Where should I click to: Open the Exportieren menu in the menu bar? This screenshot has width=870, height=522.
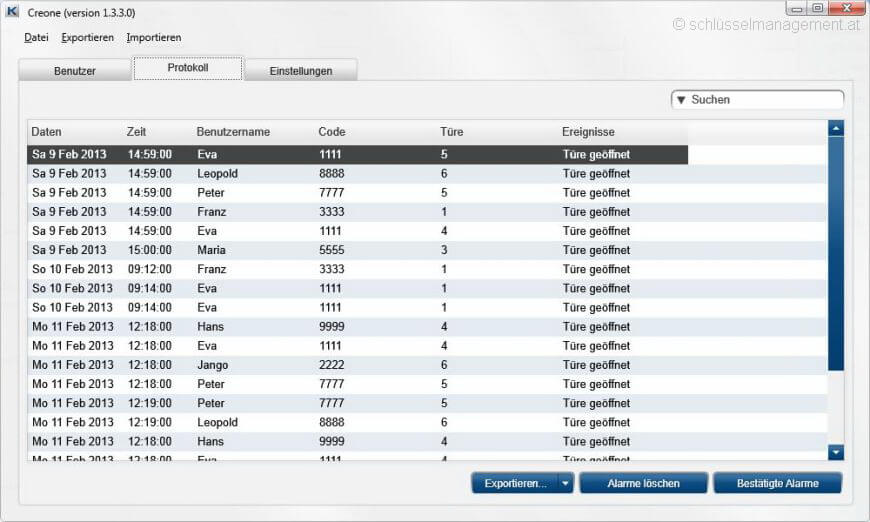point(87,37)
